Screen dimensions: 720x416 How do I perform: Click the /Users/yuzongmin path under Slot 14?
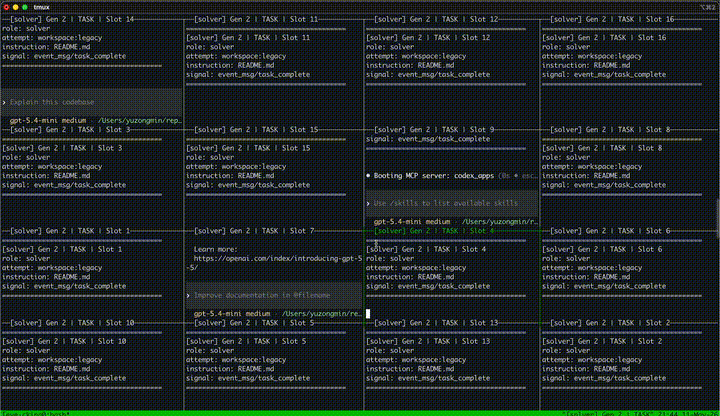coord(140,121)
